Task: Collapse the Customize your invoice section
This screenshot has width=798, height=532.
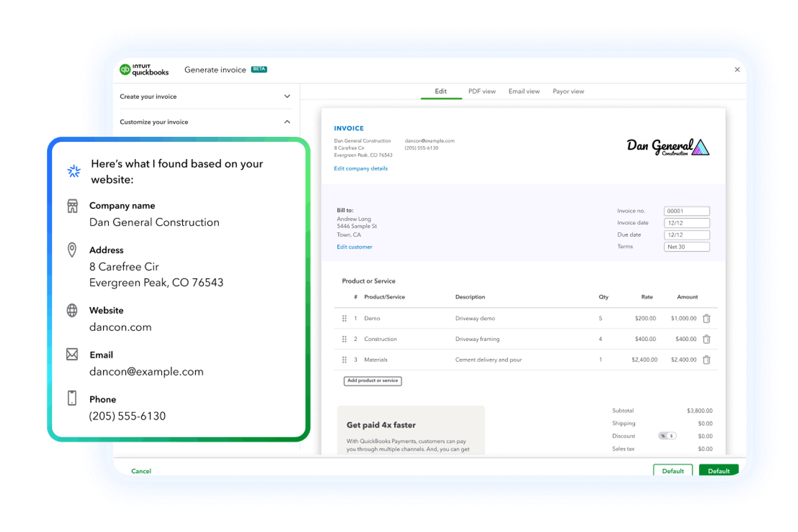Action: pyautogui.click(x=287, y=122)
